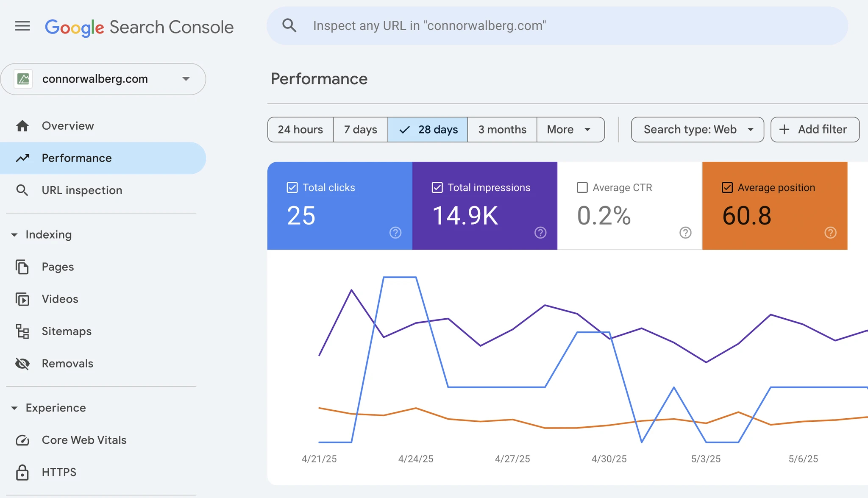Enable the Average CTR metric
The image size is (868, 498).
582,187
